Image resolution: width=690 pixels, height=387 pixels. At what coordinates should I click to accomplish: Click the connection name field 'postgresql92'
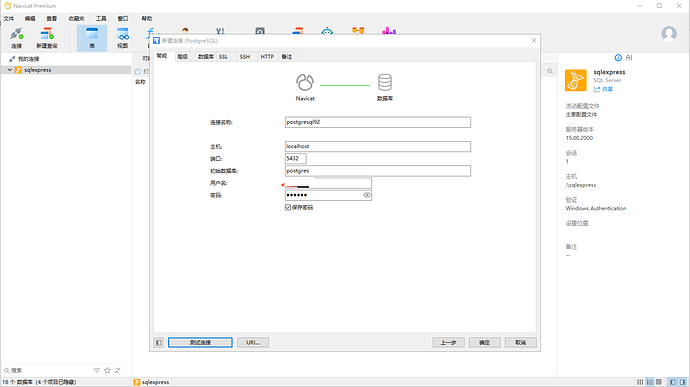pos(378,122)
